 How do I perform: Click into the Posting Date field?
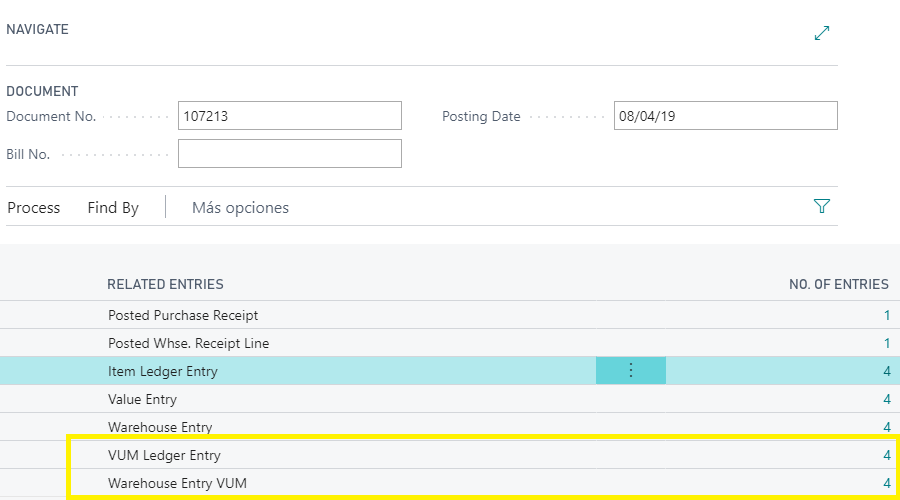725,116
